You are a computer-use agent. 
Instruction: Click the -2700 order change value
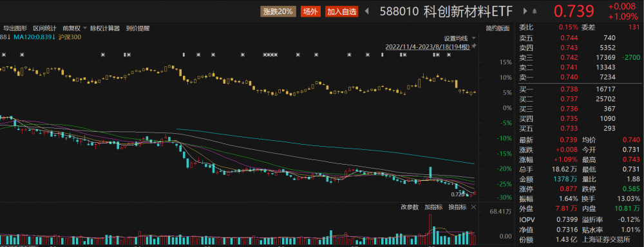tap(630, 57)
